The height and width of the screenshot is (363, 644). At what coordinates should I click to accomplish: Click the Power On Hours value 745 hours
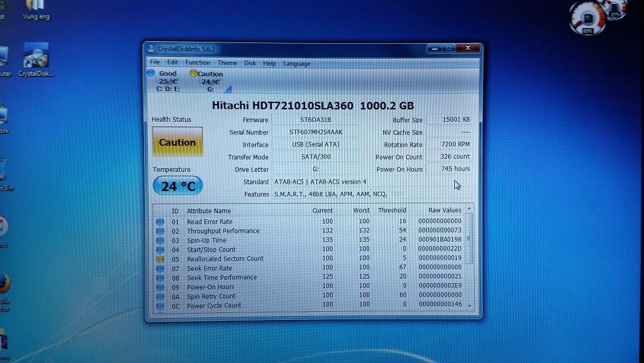tap(455, 169)
